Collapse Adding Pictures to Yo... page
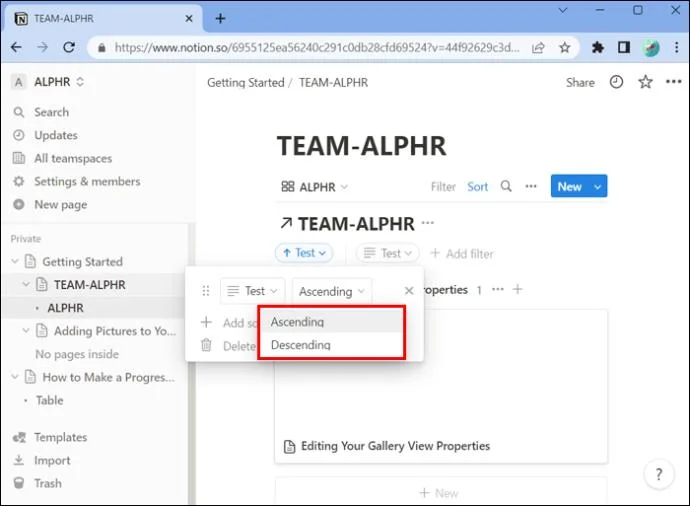 click(26, 330)
